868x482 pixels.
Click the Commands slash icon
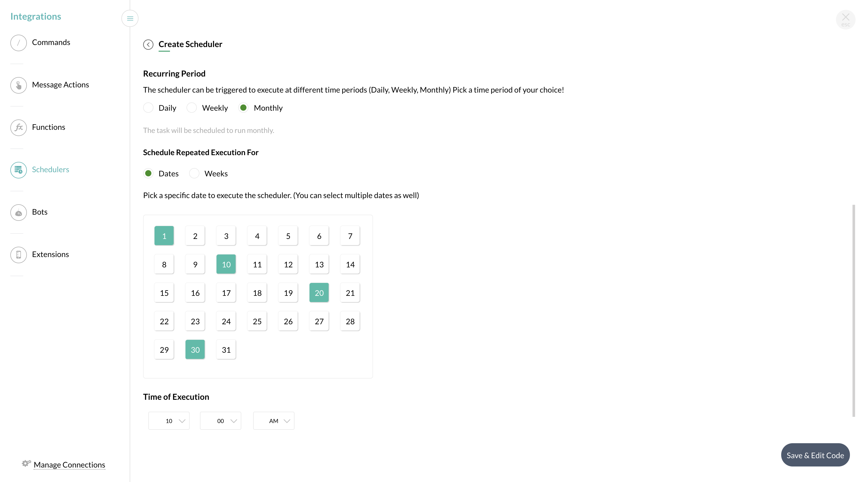pyautogui.click(x=19, y=43)
